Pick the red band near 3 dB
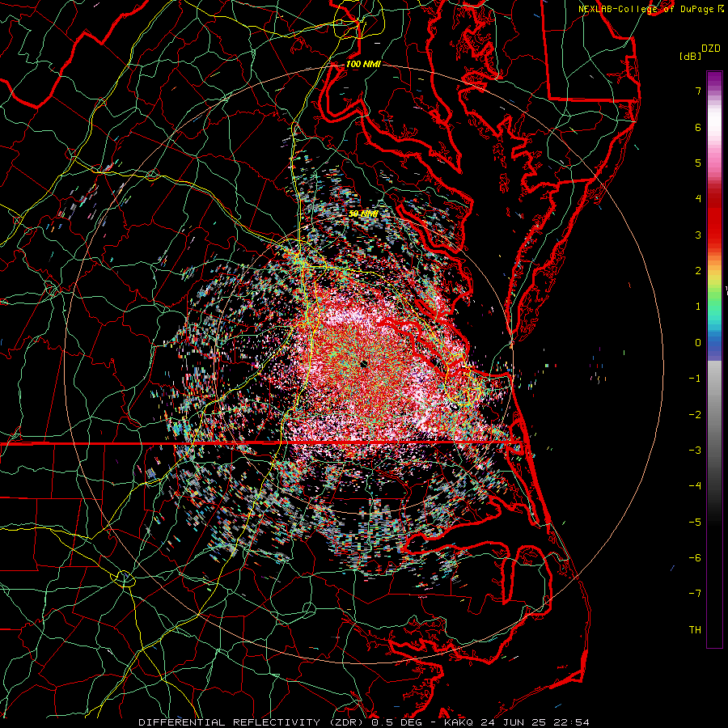The image size is (728, 728). (714, 235)
